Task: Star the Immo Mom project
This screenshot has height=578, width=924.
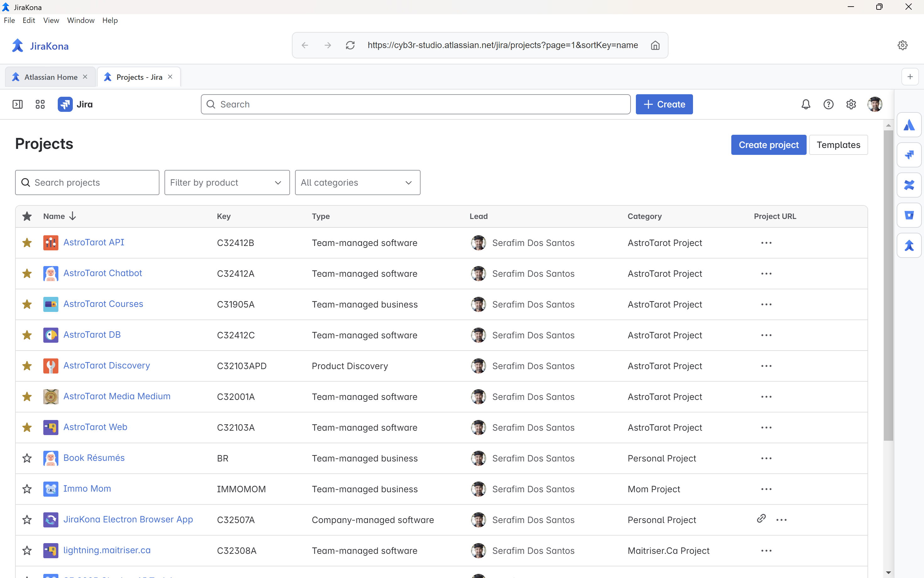Action: [27, 489]
